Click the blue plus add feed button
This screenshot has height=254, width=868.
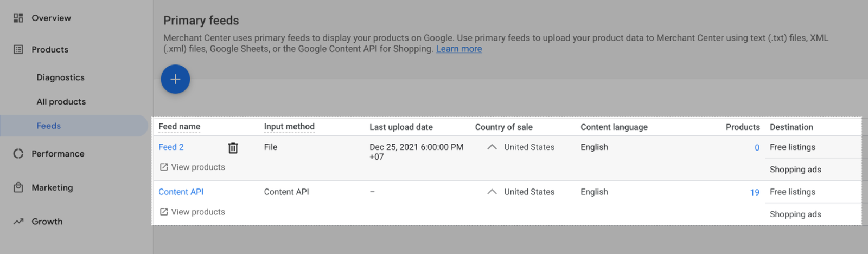click(175, 79)
